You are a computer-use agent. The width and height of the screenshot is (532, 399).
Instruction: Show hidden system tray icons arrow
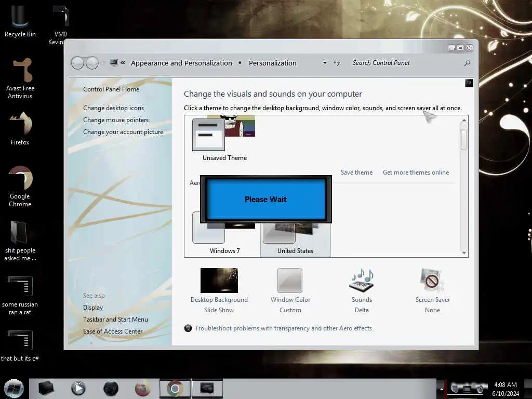[x=441, y=389]
